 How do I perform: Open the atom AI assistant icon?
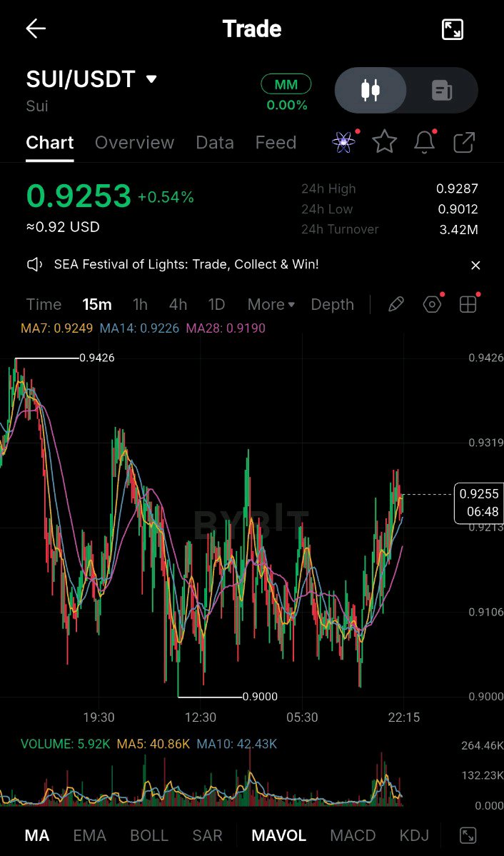coord(343,143)
